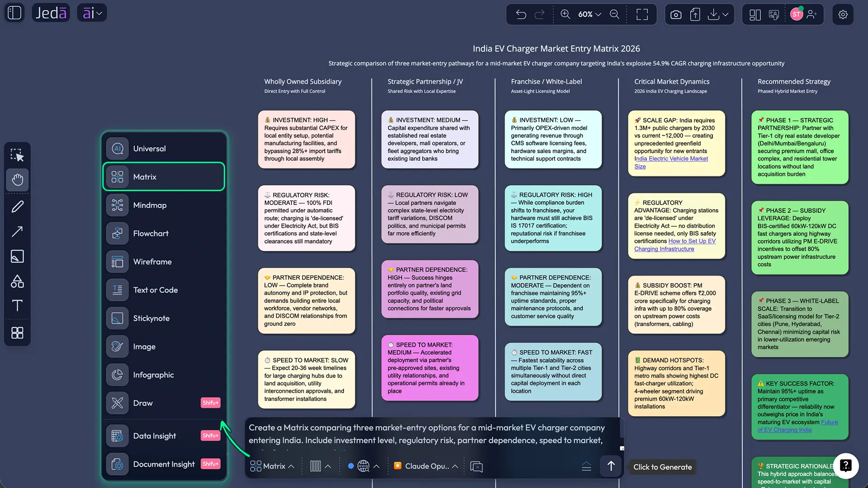
Task: Choose Data Insight in the mode list
Action: pos(164,436)
